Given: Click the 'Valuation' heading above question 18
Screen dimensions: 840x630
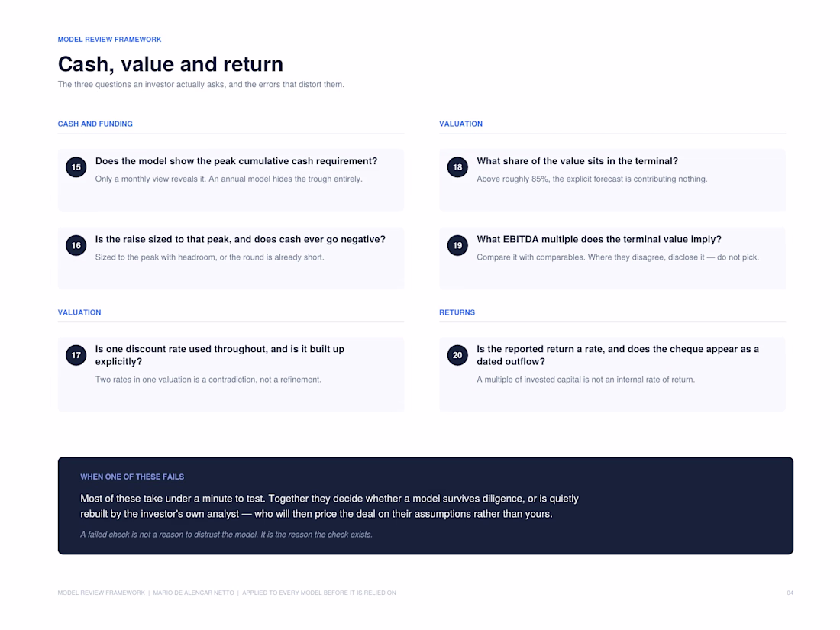Looking at the screenshot, I should (x=460, y=124).
